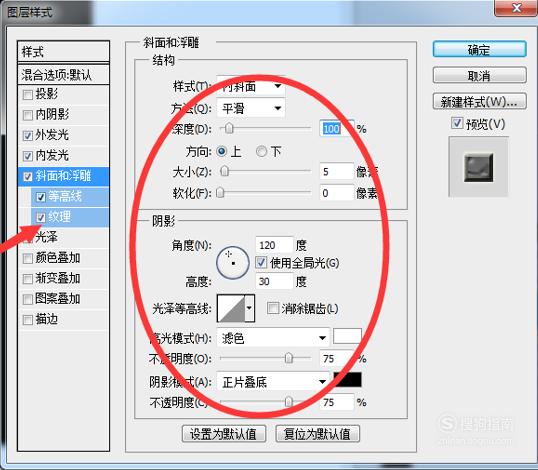Uncheck the 内发光 inner glow checkbox
Image resolution: width=538 pixels, height=470 pixels.
[27, 156]
